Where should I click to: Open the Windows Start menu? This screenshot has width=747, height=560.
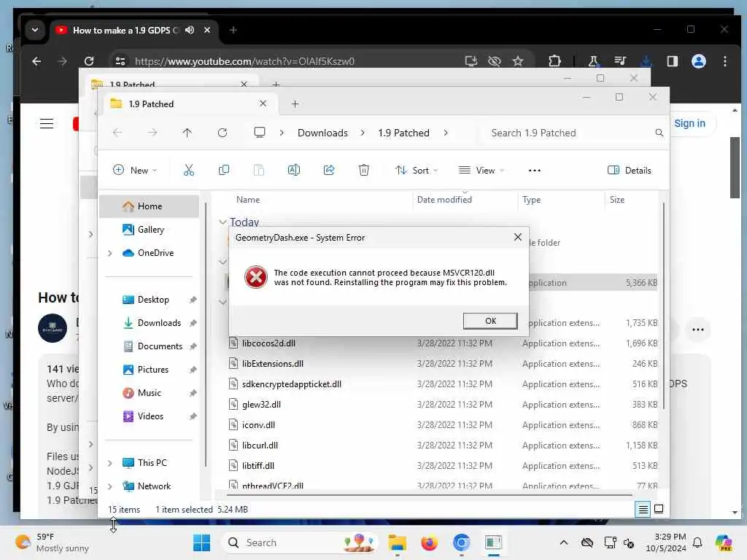pyautogui.click(x=201, y=542)
